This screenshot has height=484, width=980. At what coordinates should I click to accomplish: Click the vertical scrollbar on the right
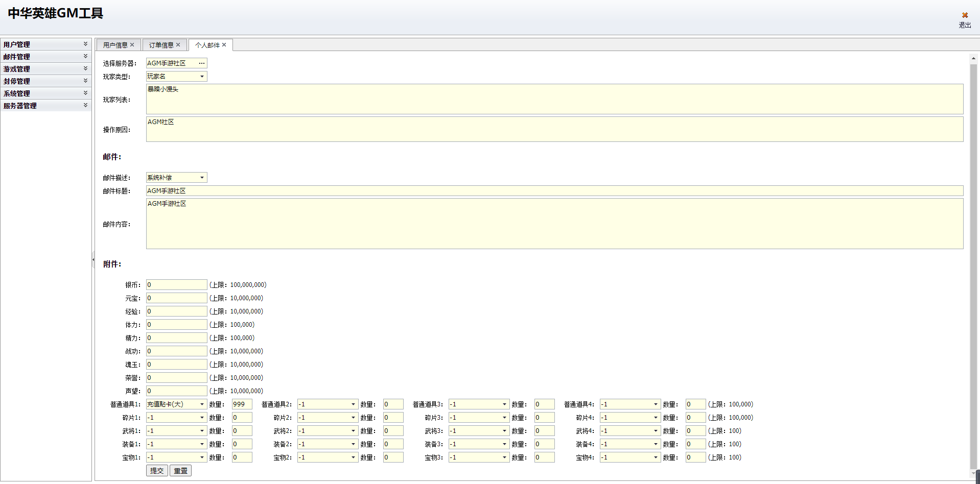coord(973,265)
